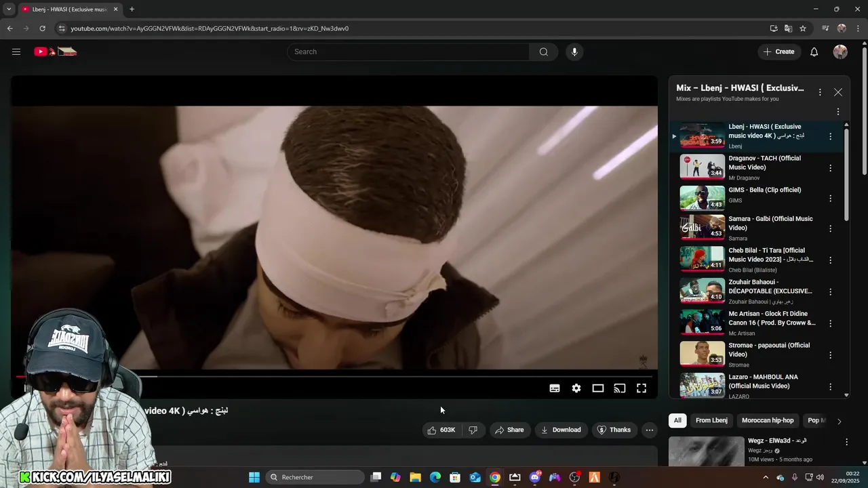The width and height of the screenshot is (868, 488).
Task: Show hidden system tray icons chevron
Action: point(766,477)
